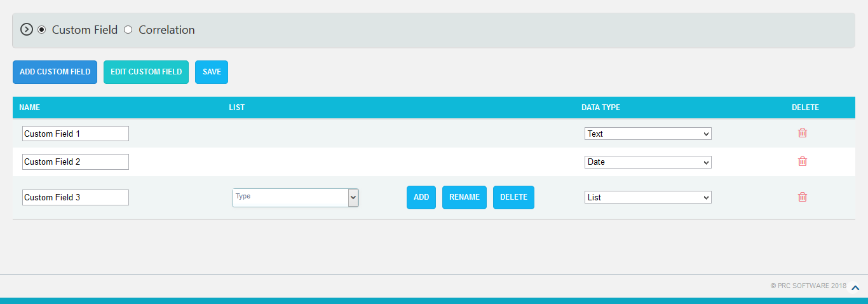This screenshot has height=304, width=868.
Task: Click the scroll-to-top chevron icon
Action: click(x=855, y=288)
